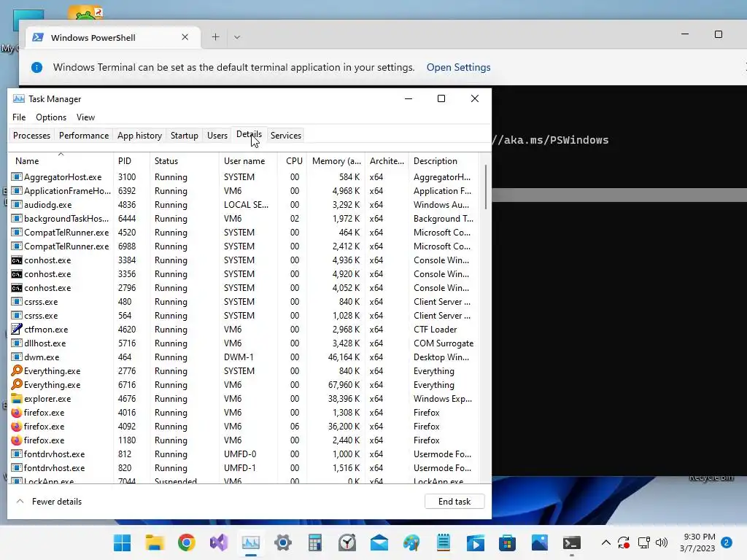Launch Google Chrome from the taskbar

[187, 542]
